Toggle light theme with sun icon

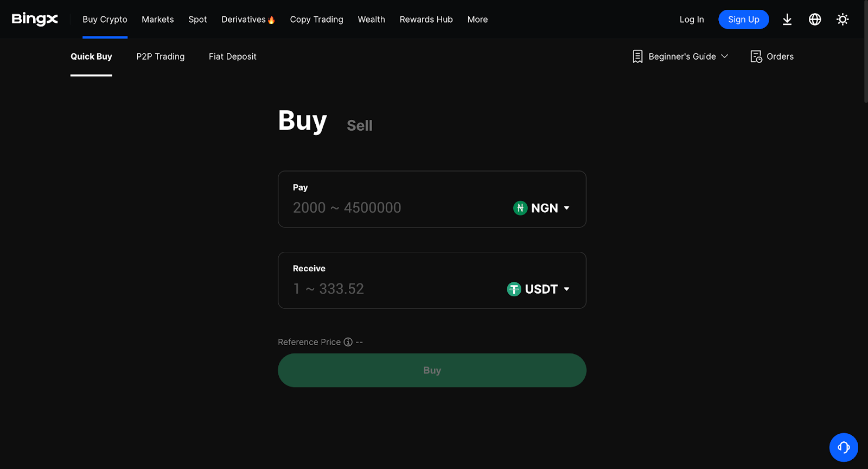843,20
